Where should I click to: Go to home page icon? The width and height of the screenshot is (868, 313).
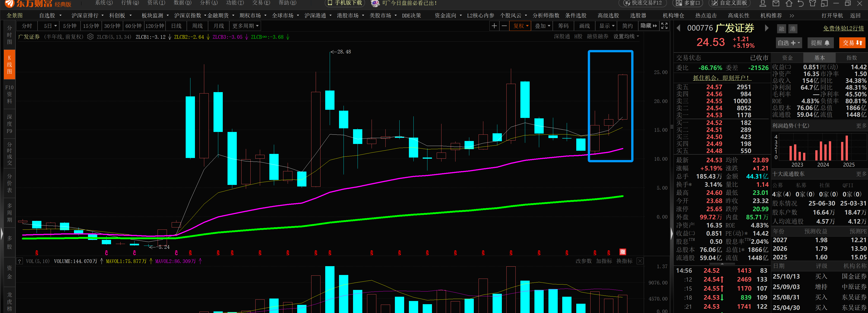[789, 3]
